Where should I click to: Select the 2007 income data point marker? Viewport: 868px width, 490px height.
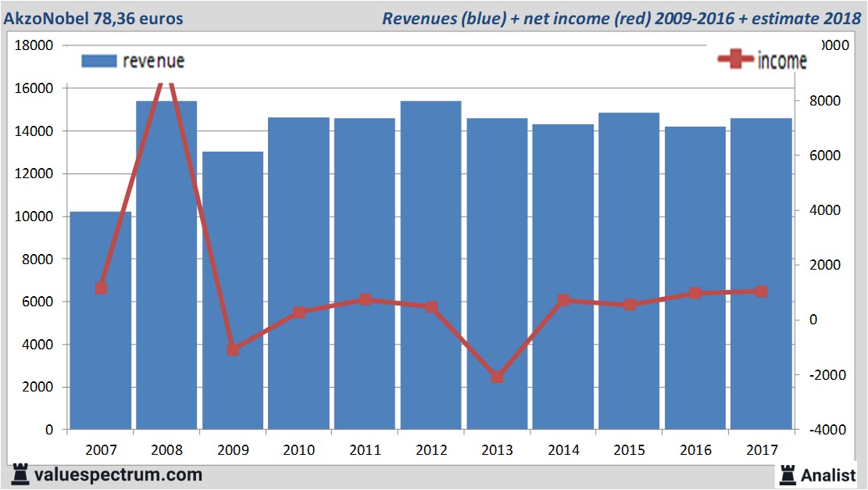point(101,288)
